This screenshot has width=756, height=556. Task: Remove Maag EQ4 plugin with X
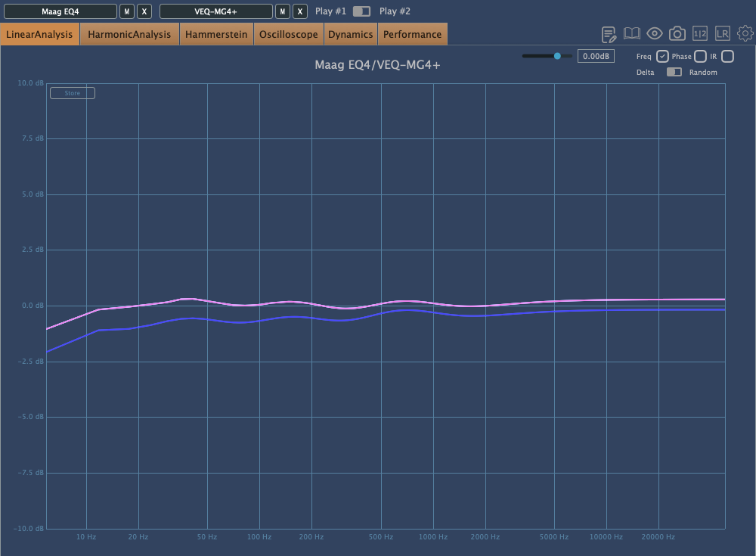click(144, 11)
